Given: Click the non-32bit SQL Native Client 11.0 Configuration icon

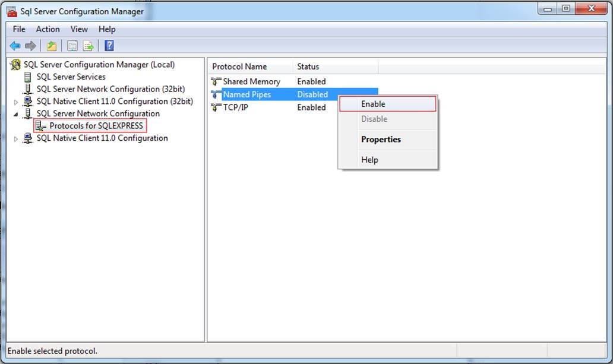Looking at the screenshot, I should [x=28, y=138].
